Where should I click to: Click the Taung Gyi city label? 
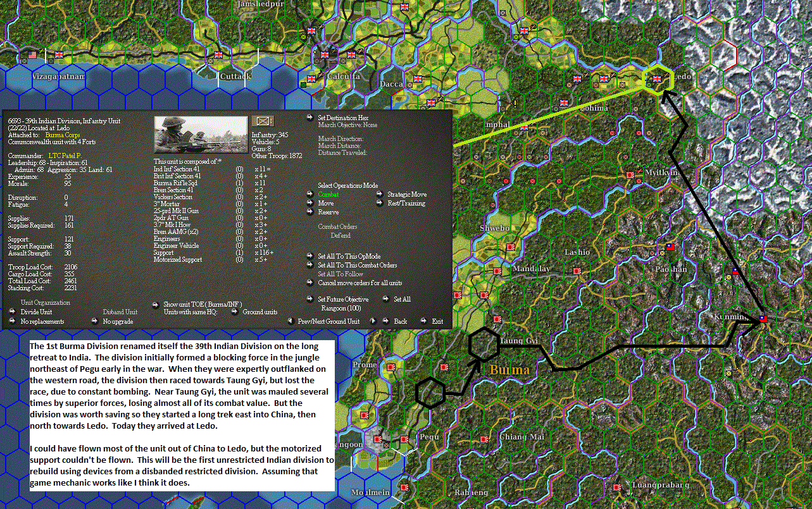[520, 341]
